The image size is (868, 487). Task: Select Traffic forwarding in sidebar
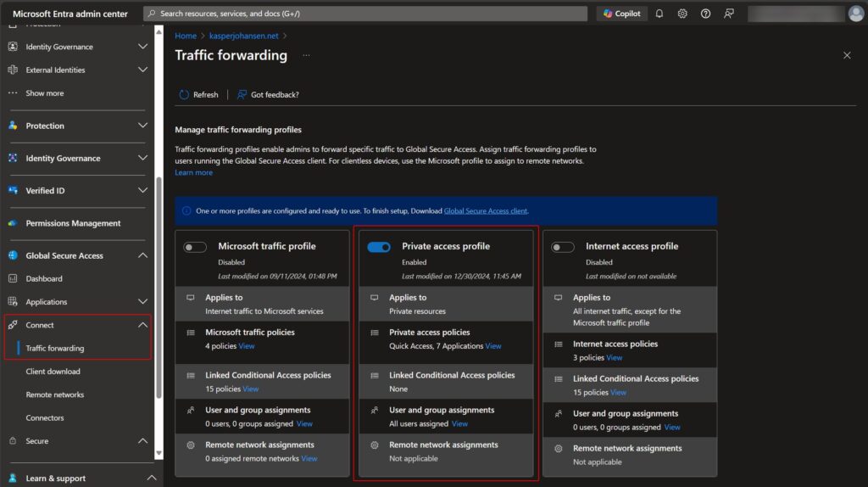tap(55, 349)
